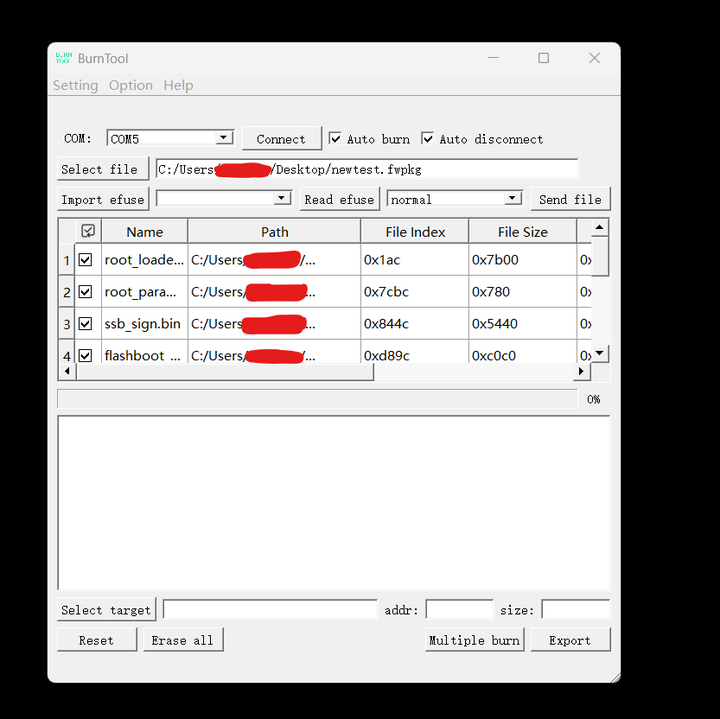Click the Connect button
Screen dimensions: 720x719
pyautogui.click(x=281, y=139)
